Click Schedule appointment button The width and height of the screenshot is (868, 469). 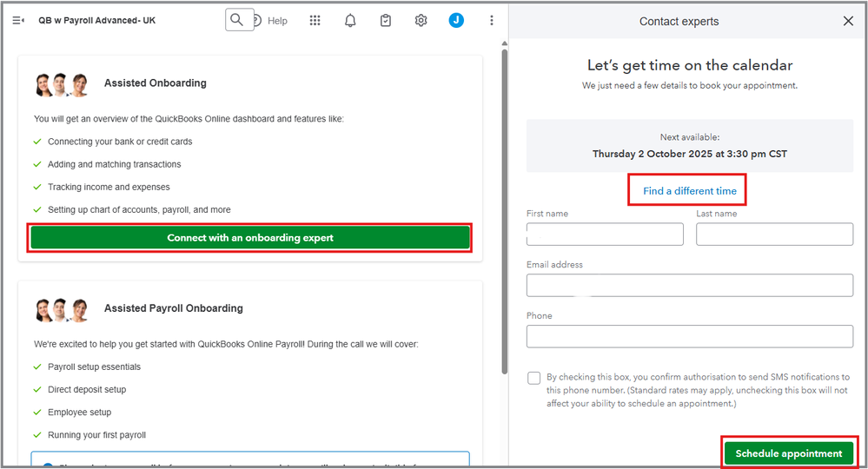pyautogui.click(x=789, y=453)
